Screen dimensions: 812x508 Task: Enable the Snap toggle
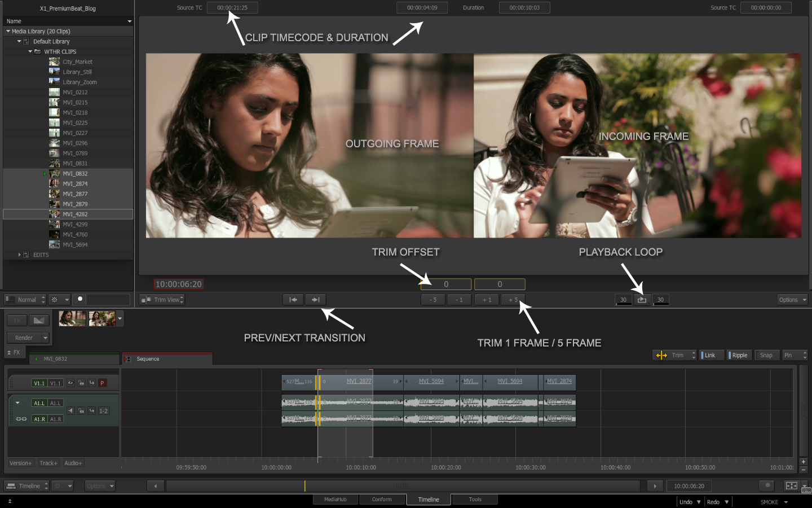pyautogui.click(x=766, y=355)
